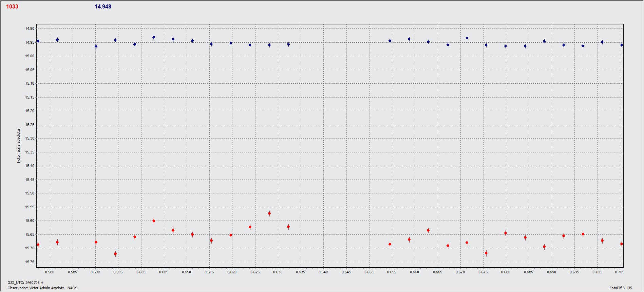Click the blue point near 0.632

point(288,44)
